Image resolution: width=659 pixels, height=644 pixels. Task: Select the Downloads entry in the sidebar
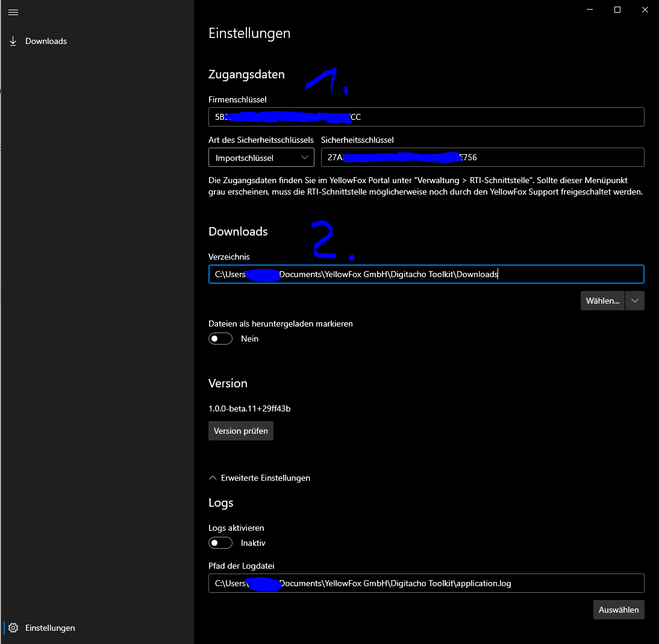point(45,40)
